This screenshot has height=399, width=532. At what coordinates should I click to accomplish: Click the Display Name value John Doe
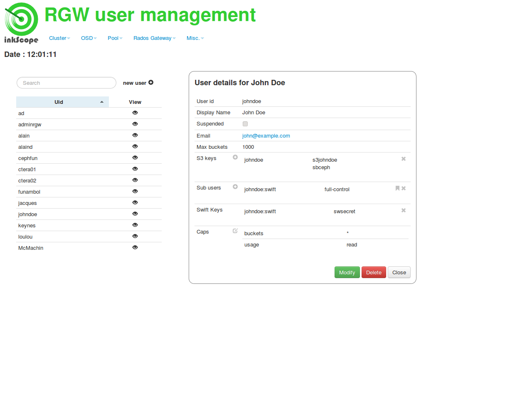pyautogui.click(x=254, y=112)
